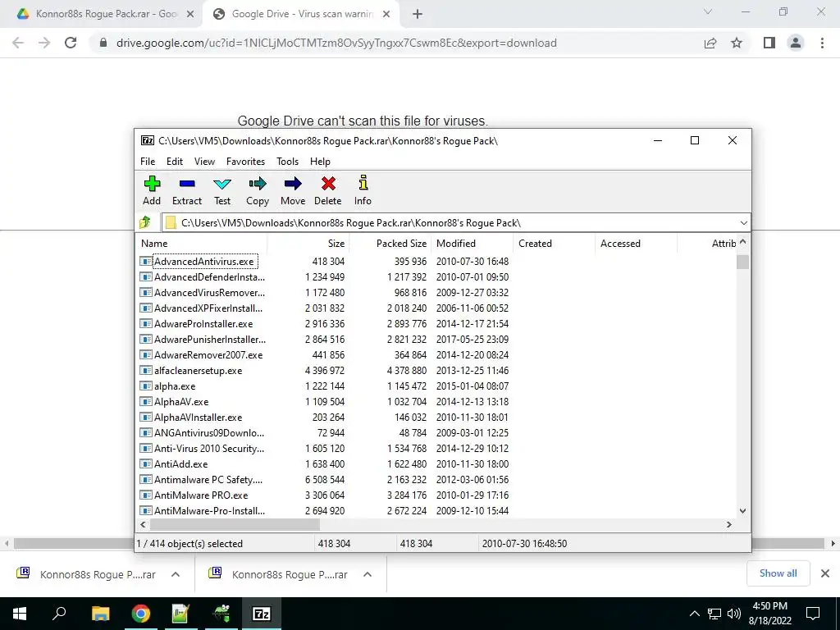The height and width of the screenshot is (630, 840).
Task: Click the red Delete toolbar icon
Action: click(x=328, y=190)
